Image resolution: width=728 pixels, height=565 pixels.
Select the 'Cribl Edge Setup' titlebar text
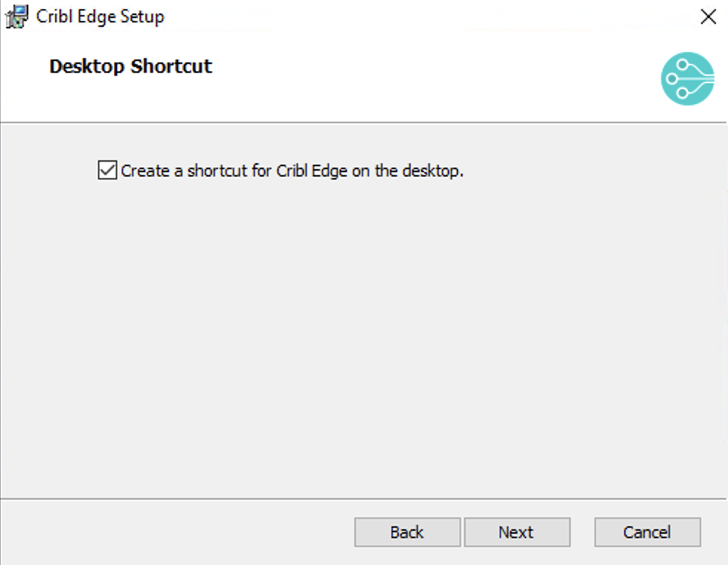tap(101, 16)
